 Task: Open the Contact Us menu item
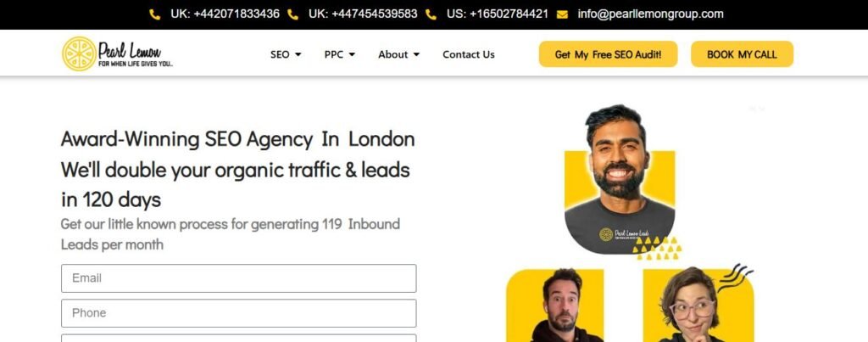468,54
